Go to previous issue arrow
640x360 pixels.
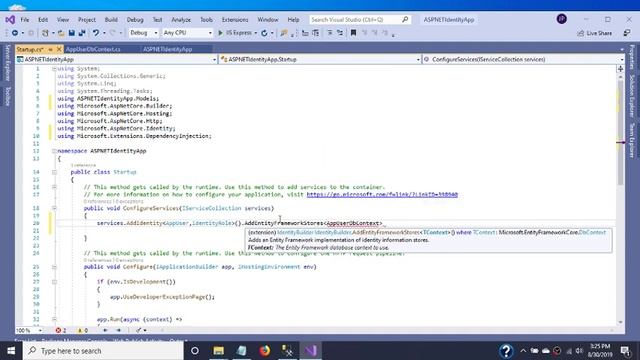pos(105,330)
